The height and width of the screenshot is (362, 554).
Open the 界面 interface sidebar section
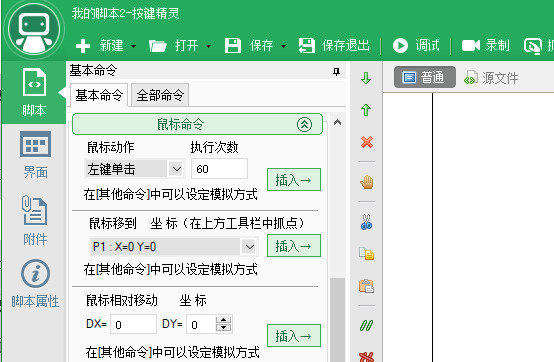coord(35,155)
